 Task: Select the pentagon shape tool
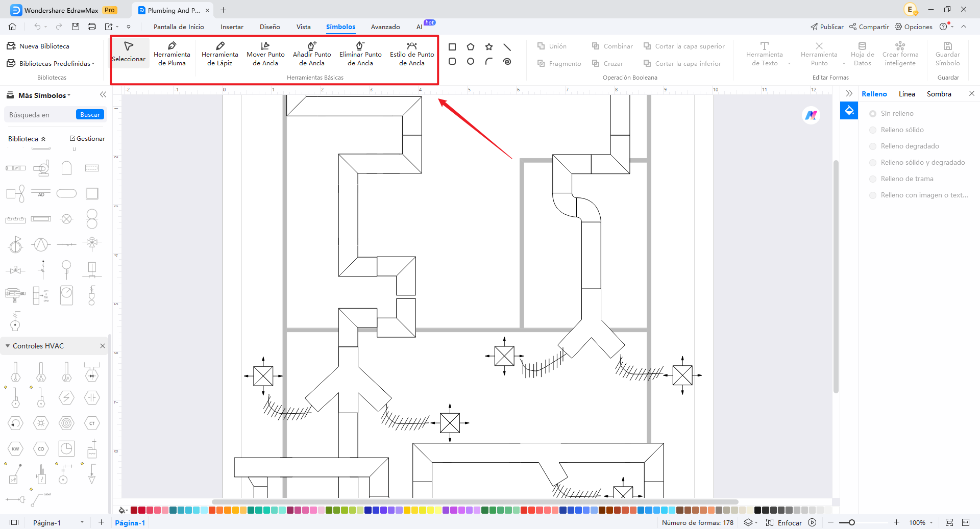tap(470, 47)
